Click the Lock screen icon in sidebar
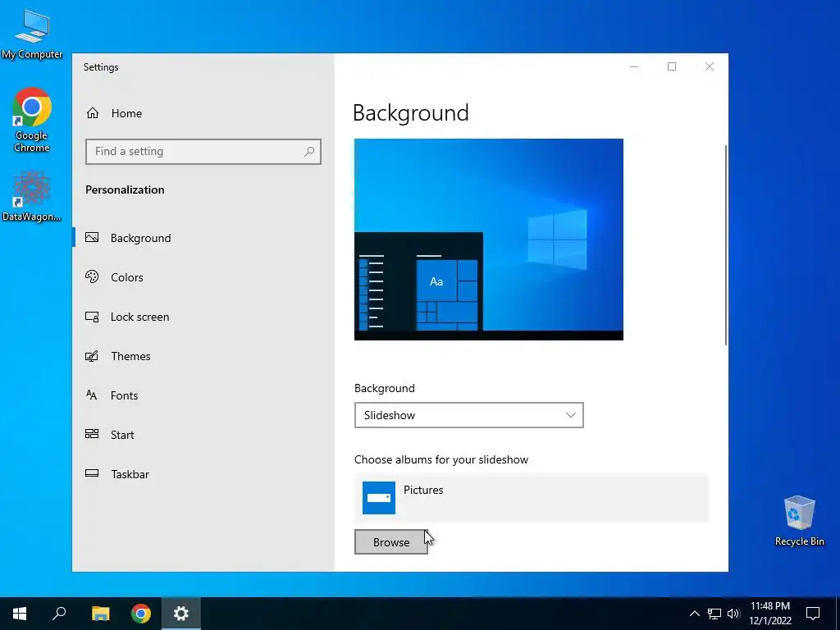Viewport: 840px width, 630px height. coord(92,317)
